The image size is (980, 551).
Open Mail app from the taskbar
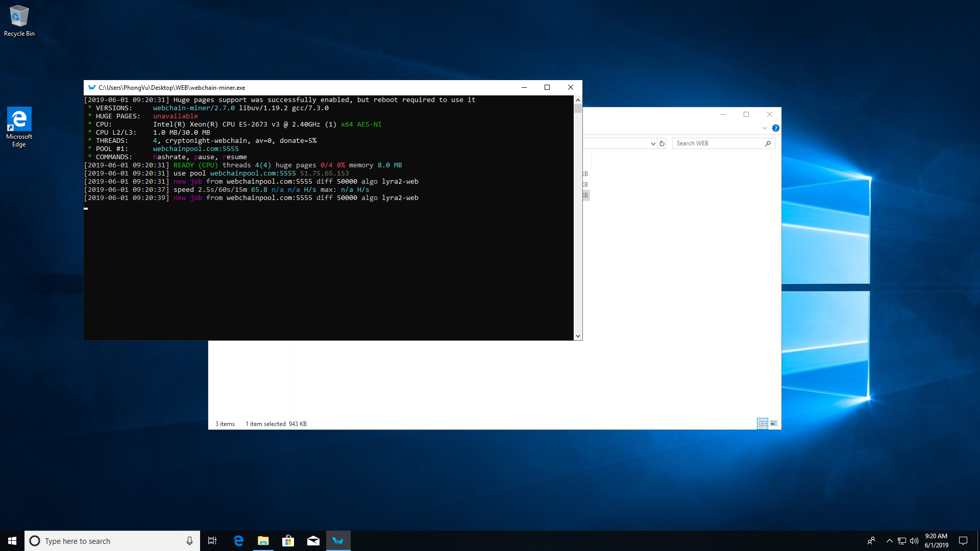[x=313, y=541]
